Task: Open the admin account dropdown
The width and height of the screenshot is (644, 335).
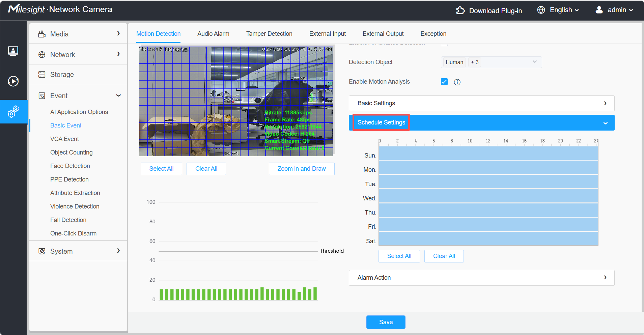Action: [x=620, y=10]
